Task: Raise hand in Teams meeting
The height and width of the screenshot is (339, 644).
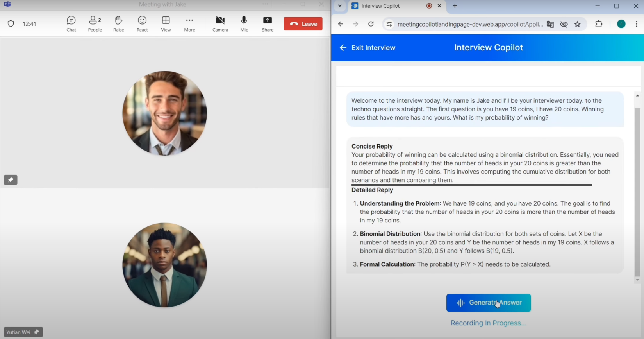Action: [119, 24]
